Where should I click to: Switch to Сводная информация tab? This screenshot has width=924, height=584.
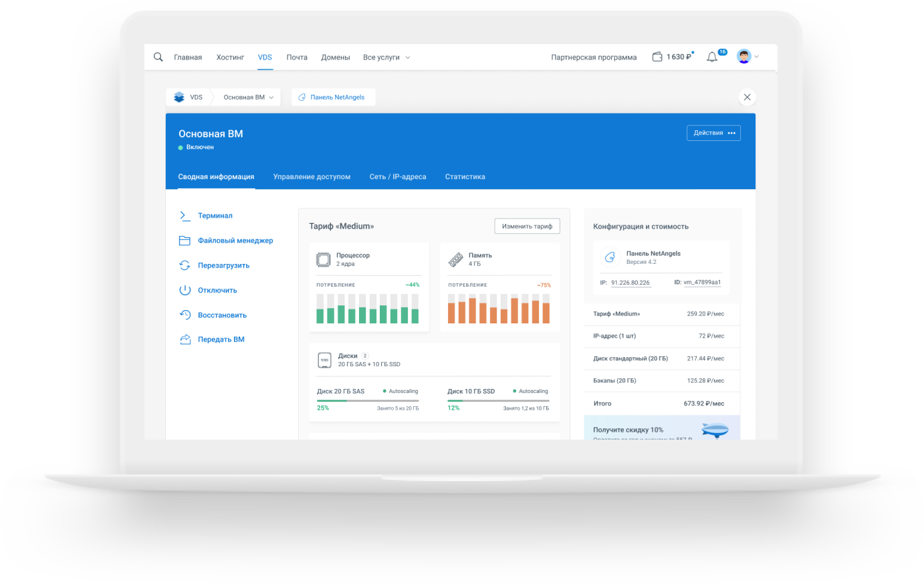(x=216, y=177)
